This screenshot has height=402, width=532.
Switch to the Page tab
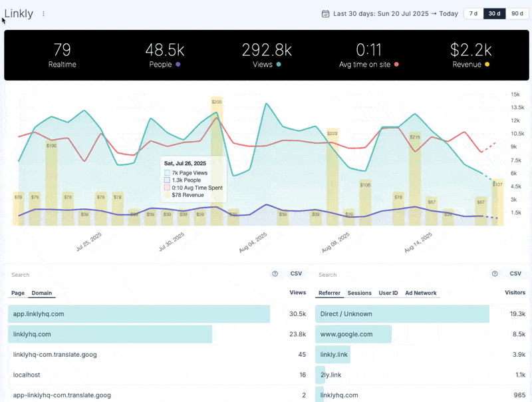18,293
